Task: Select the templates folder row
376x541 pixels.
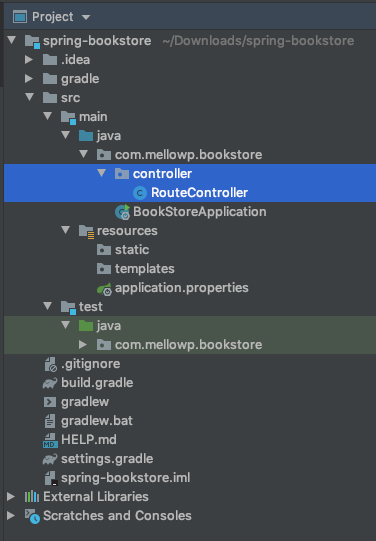Action: point(190,268)
